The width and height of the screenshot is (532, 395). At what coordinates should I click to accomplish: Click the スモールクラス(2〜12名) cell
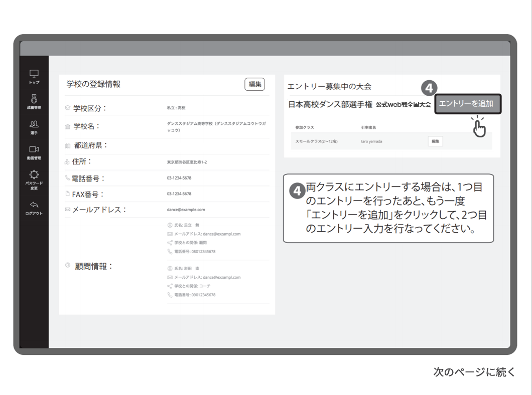pyautogui.click(x=316, y=141)
